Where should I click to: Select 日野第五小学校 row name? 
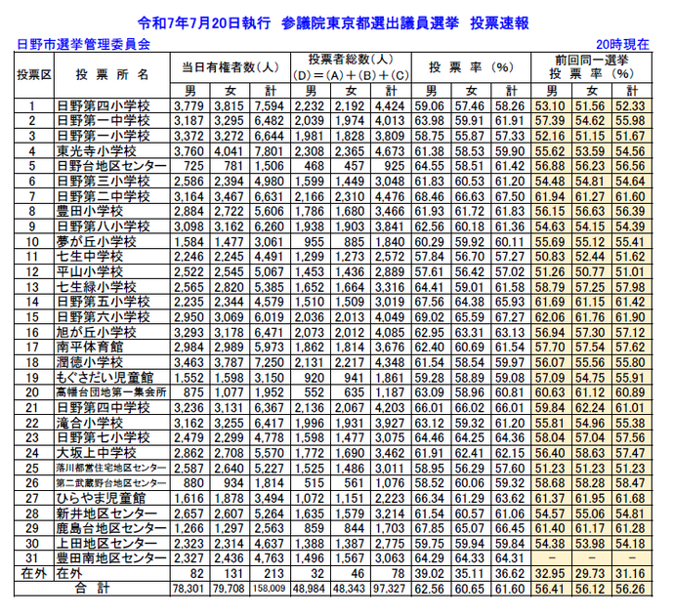tap(104, 302)
